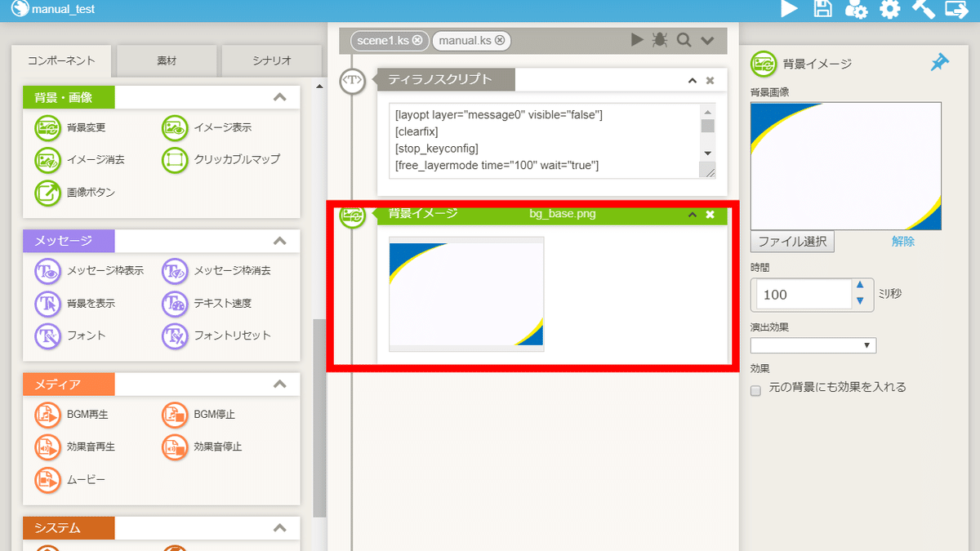
Task: Switch to the シナリオ tab
Action: pos(271,61)
